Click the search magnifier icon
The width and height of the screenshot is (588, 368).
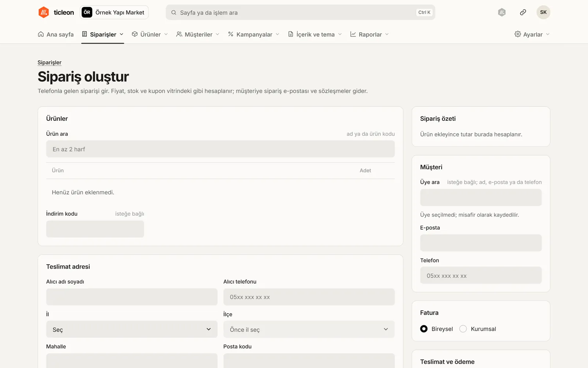[174, 13]
